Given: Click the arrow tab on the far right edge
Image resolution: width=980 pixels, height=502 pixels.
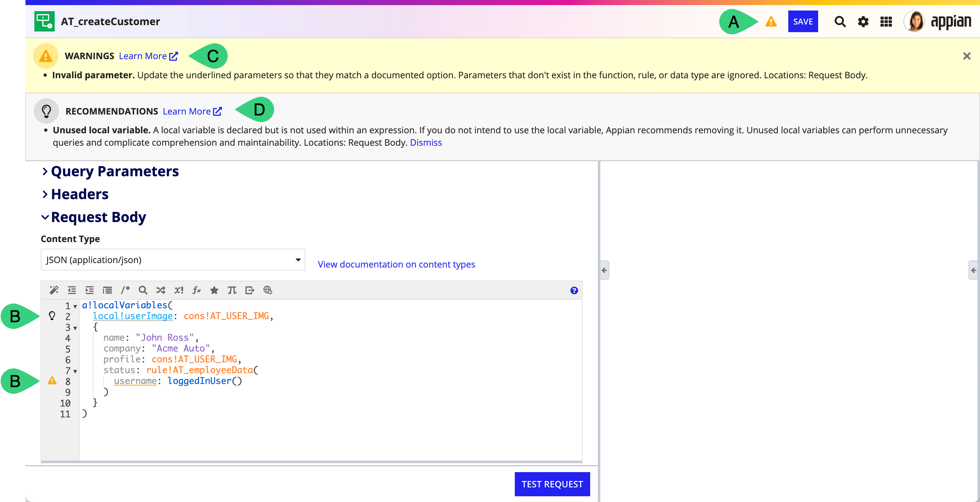Looking at the screenshot, I should (974, 270).
